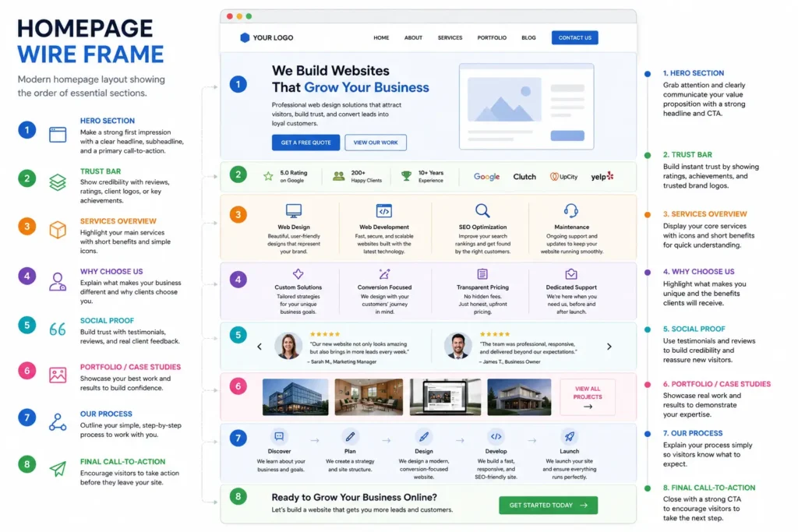Click the CONTACT US button
Screen dimensions: 798x532
(x=574, y=37)
